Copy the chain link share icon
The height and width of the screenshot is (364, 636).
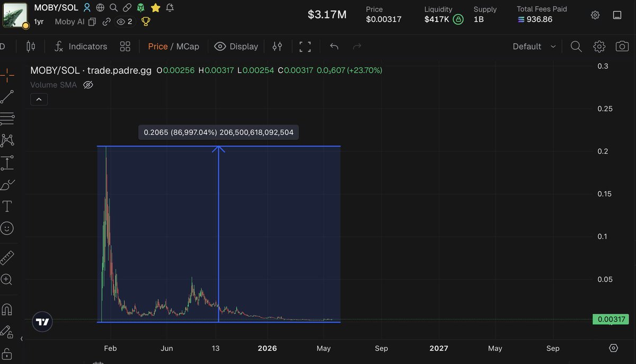click(x=107, y=22)
